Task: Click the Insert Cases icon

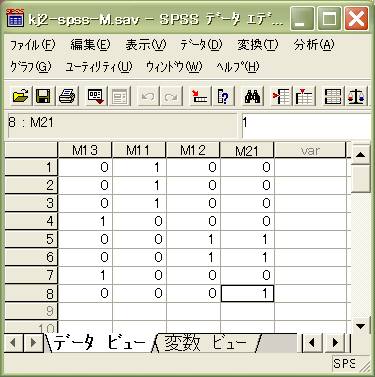Action: click(x=281, y=96)
